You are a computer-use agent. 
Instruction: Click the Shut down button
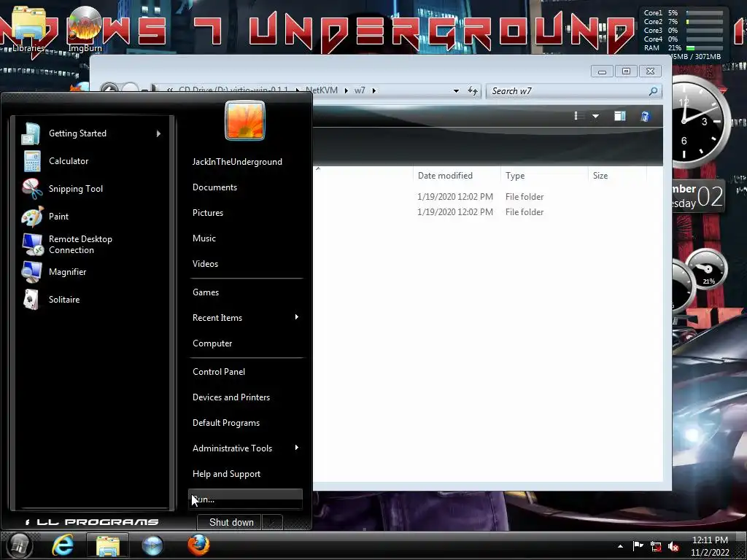(x=229, y=522)
